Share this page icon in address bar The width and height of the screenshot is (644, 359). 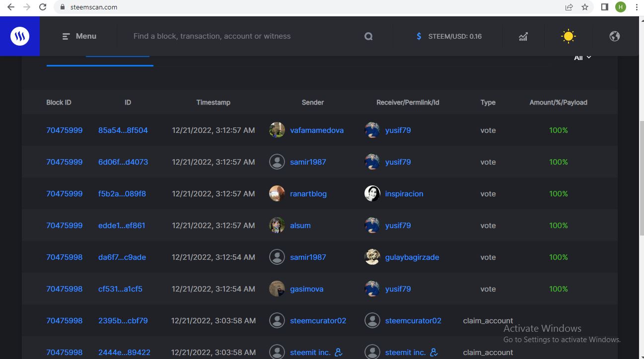click(x=569, y=7)
